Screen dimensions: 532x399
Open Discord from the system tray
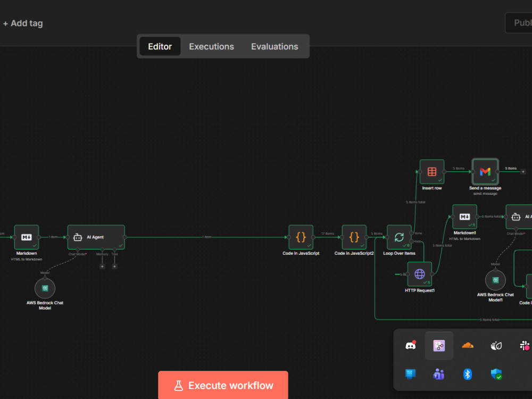pyautogui.click(x=411, y=346)
